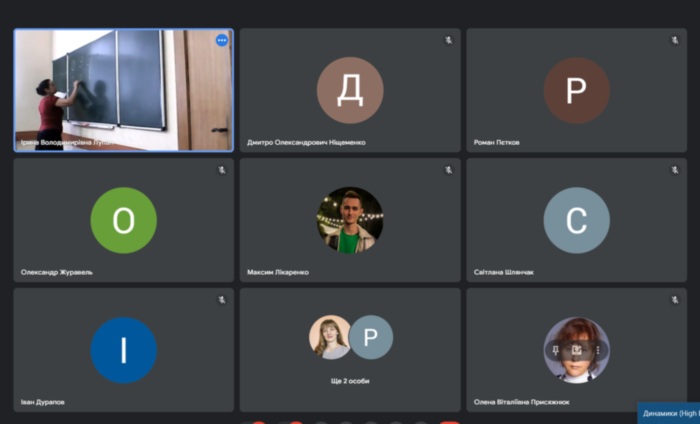Click the green 'О' avatar of Олександр Журавель
This screenshot has width=700, height=424.
[123, 220]
